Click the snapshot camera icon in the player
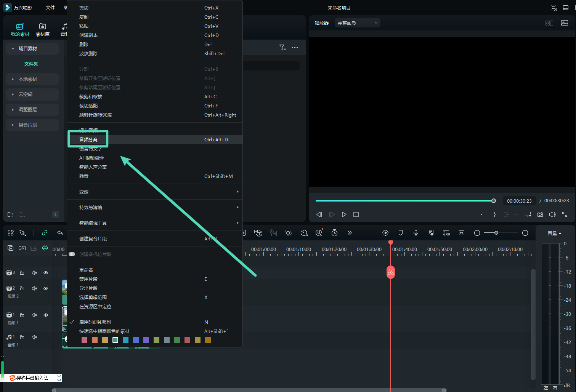This screenshot has height=392, width=576. 540,214
